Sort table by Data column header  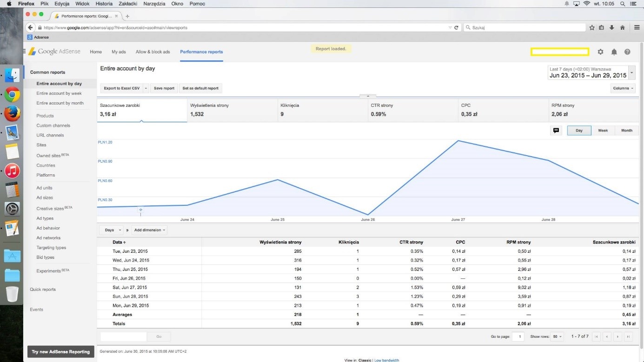click(119, 242)
